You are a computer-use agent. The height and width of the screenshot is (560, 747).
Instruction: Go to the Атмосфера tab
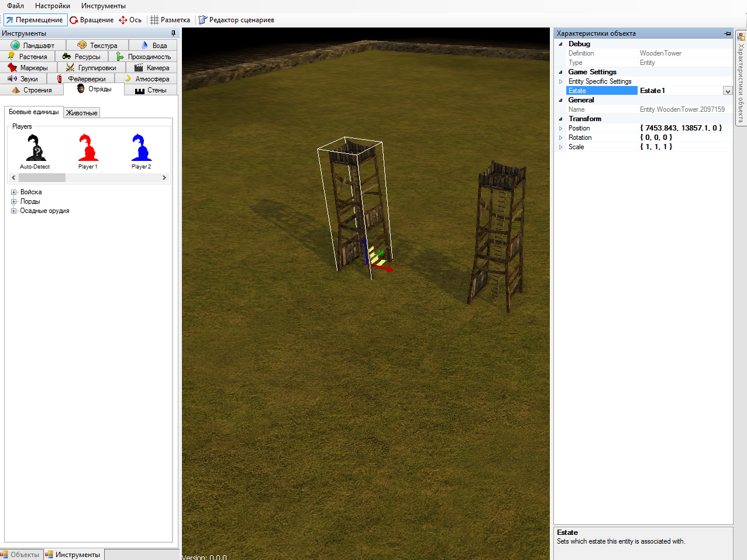coord(146,78)
